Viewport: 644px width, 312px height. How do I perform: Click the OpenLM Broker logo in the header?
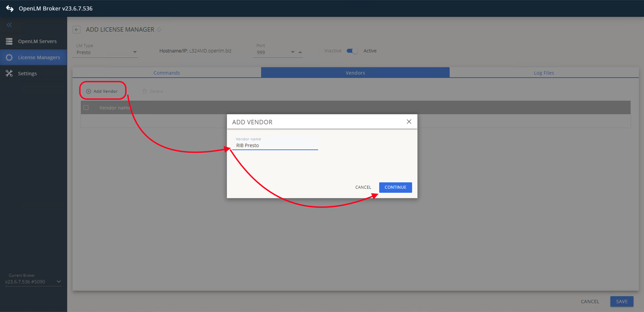[10, 8]
